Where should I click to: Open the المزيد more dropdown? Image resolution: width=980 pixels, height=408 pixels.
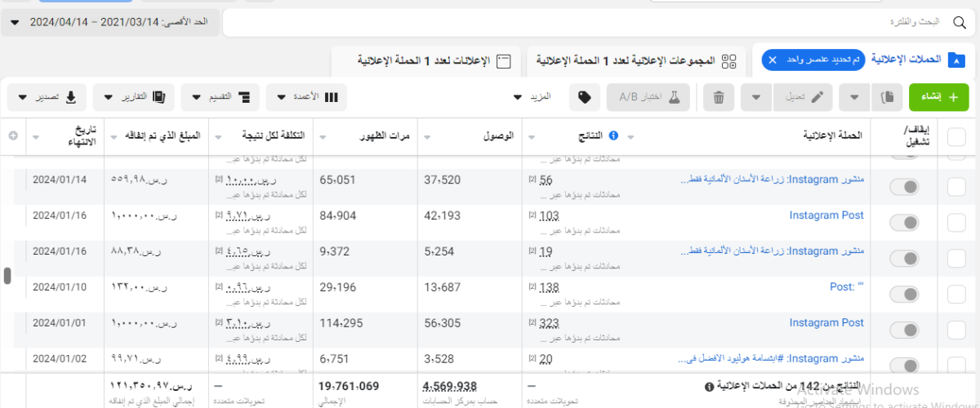tap(532, 97)
